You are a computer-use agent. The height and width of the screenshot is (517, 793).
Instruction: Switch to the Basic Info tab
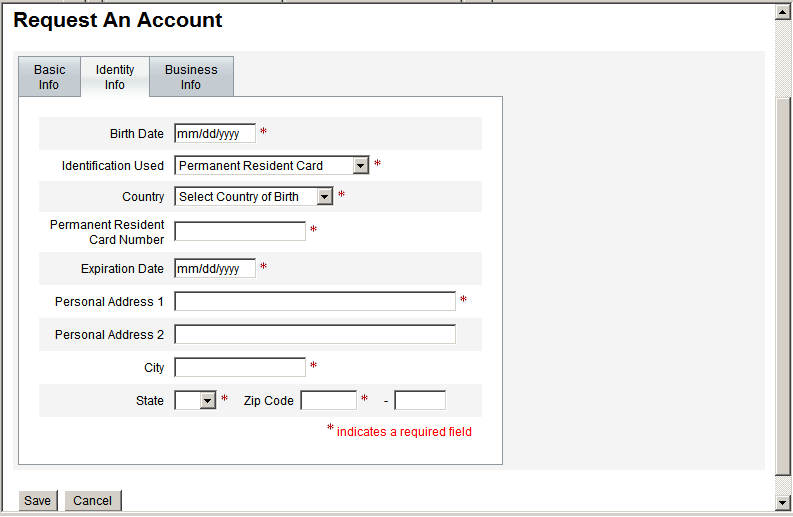click(49, 77)
